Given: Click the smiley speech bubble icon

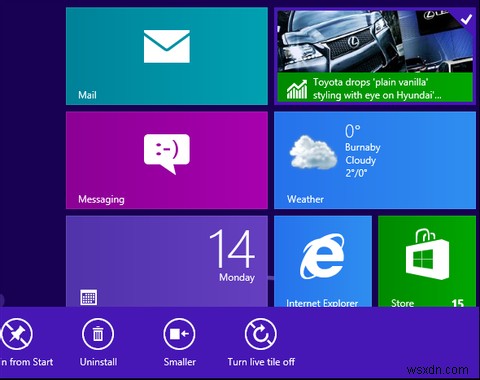Looking at the screenshot, I should (167, 154).
